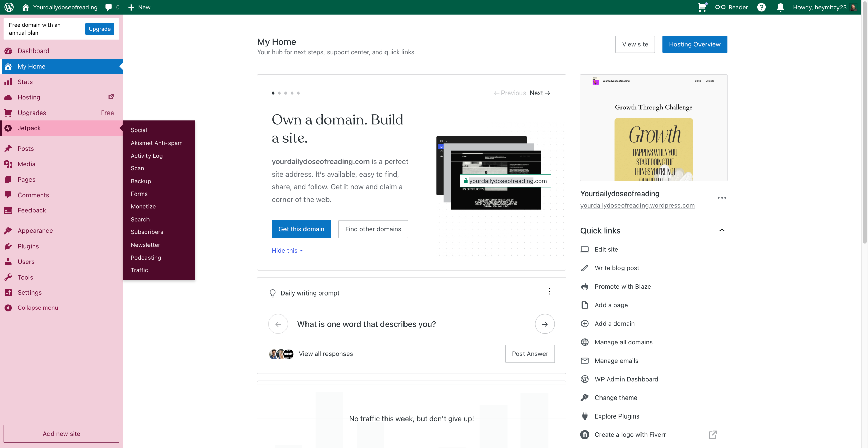Click the Plugins plug icon in sidebar
The width and height of the screenshot is (868, 448).
(x=8, y=246)
